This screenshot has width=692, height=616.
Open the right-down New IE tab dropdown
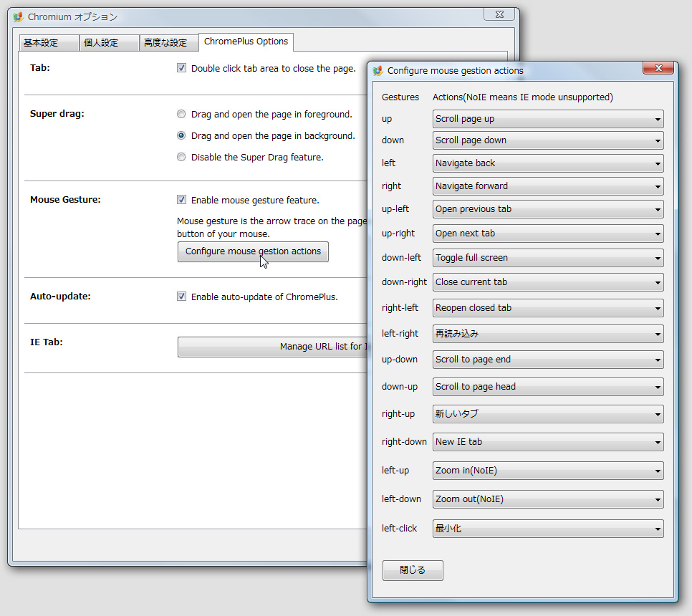[548, 442]
